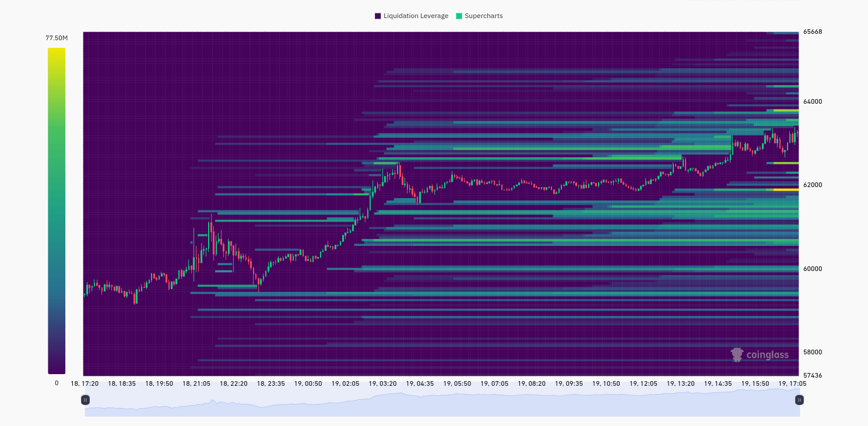Click the blue range overview area chart
This screenshot has width=868, height=426.
[x=442, y=403]
